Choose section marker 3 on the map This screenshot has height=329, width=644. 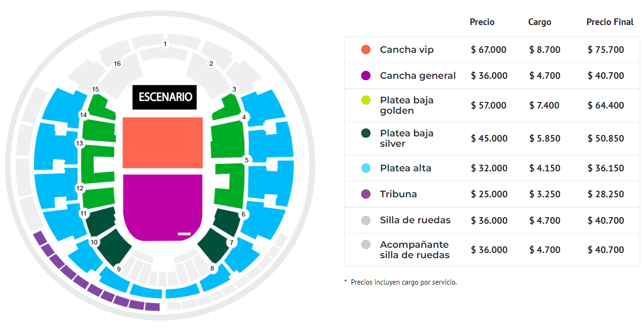(x=234, y=89)
